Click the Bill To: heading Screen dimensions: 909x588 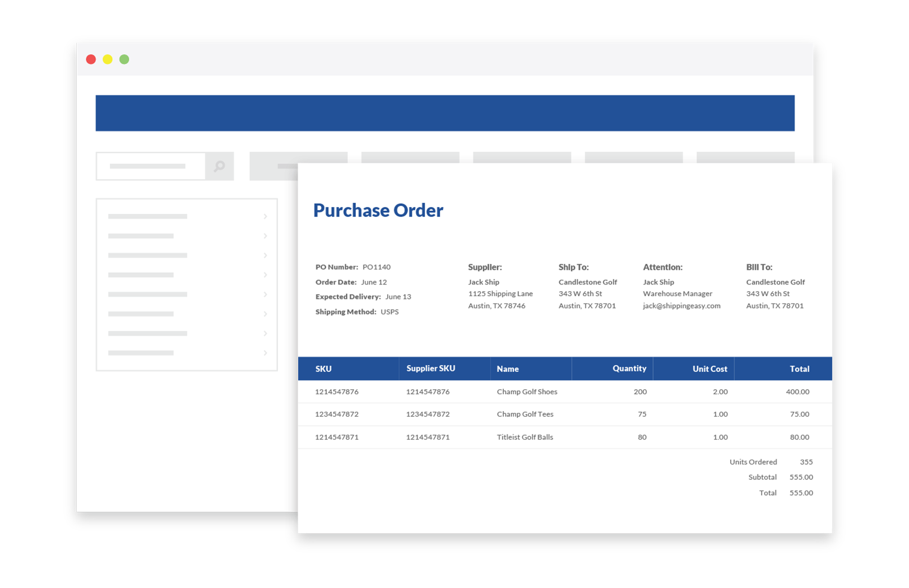pos(759,267)
